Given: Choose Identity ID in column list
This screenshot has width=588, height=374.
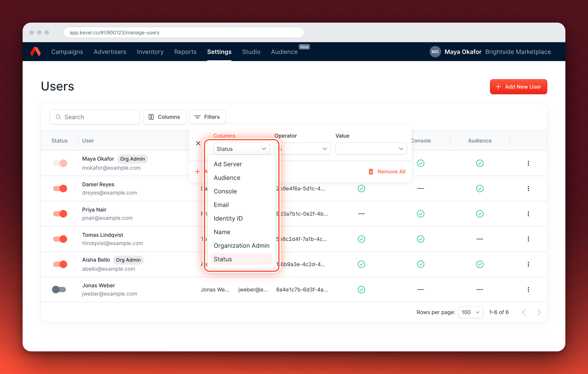Looking at the screenshot, I should pos(241,218).
